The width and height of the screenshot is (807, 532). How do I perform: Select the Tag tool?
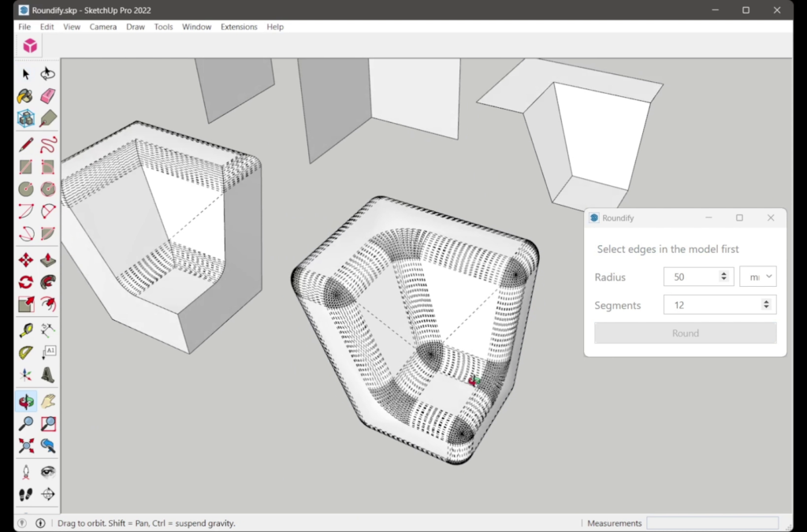(x=48, y=118)
